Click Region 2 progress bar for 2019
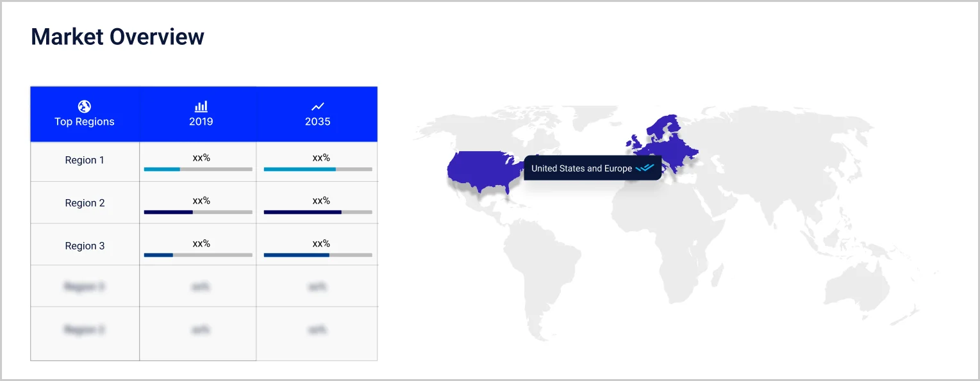 pyautogui.click(x=198, y=212)
